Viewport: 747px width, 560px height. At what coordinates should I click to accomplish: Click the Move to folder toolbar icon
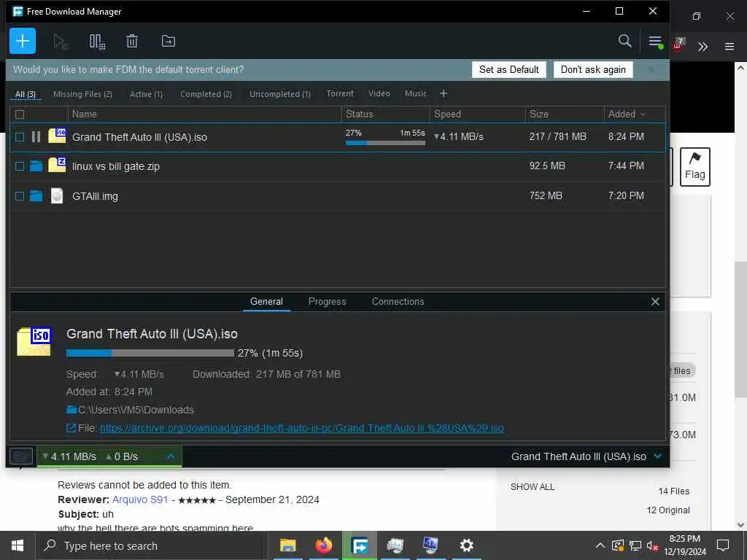tap(169, 41)
